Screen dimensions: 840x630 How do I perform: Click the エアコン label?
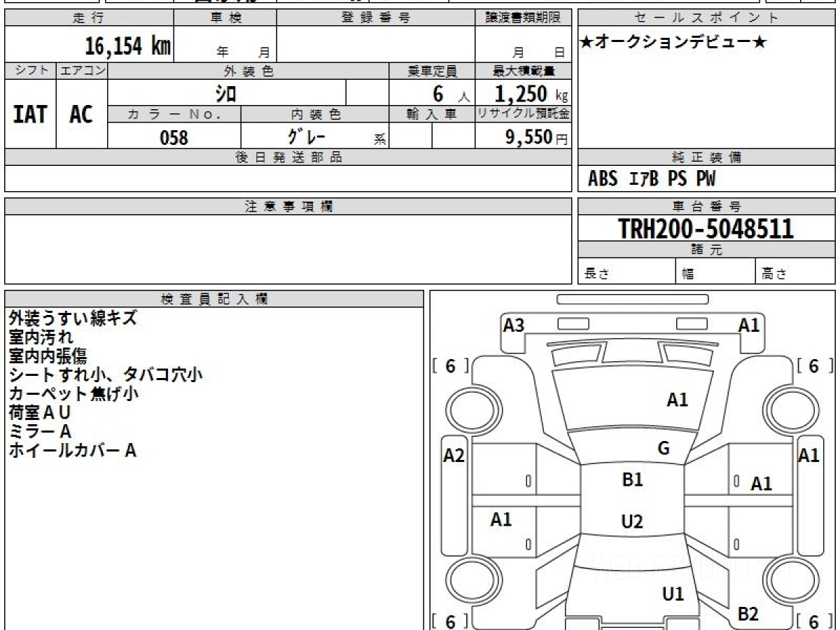pos(82,71)
